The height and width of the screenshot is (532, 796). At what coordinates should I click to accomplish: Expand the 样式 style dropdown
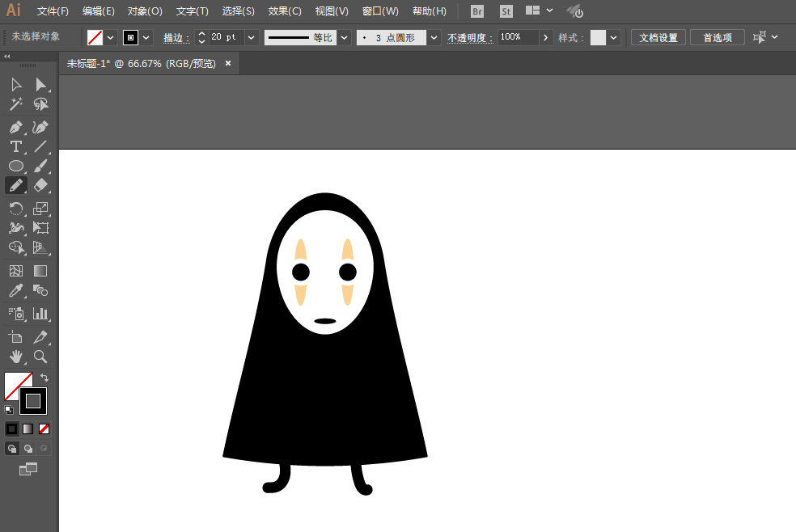614,38
